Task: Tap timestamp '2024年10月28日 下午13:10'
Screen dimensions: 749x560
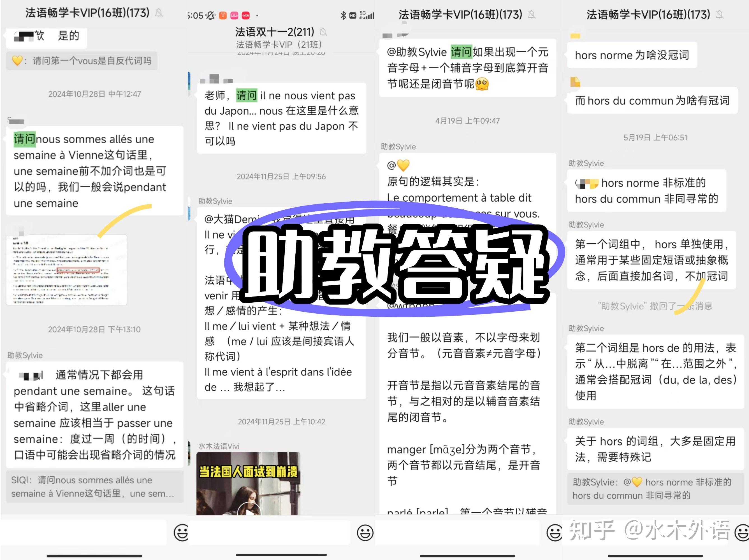Action: click(x=94, y=329)
